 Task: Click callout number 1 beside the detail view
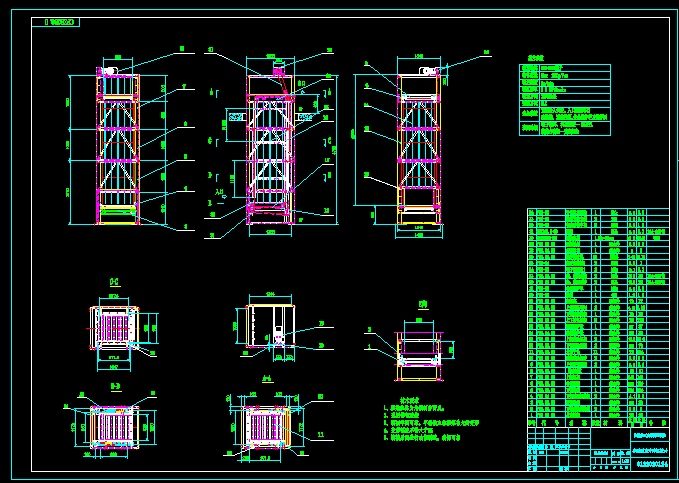tap(369, 346)
